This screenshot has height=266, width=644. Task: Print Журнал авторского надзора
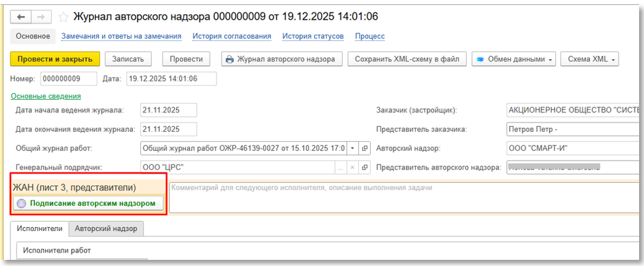pyautogui.click(x=280, y=59)
